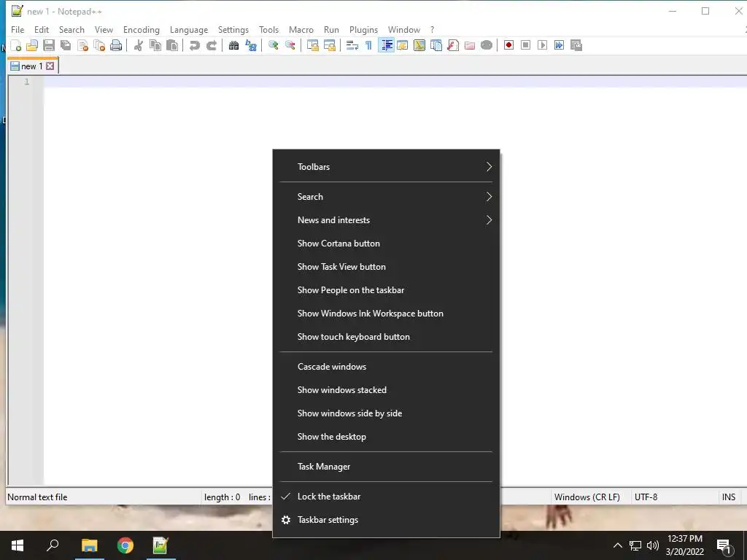Choose Show windows stacked
The width and height of the screenshot is (747, 560).
coord(387,390)
